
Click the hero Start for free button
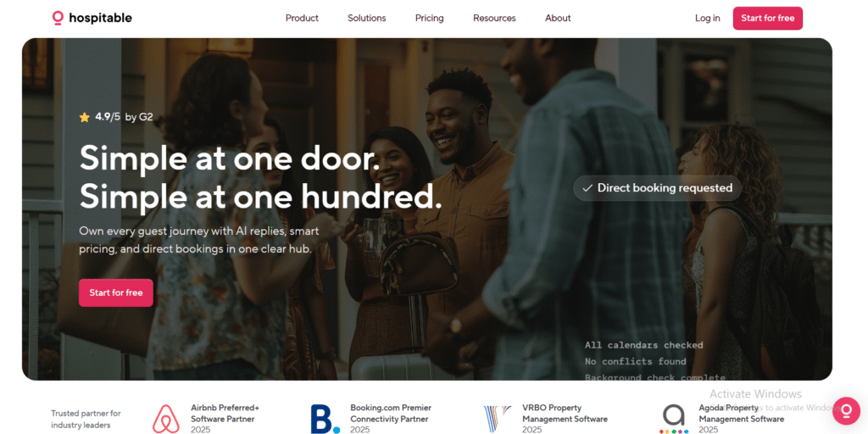(x=115, y=292)
